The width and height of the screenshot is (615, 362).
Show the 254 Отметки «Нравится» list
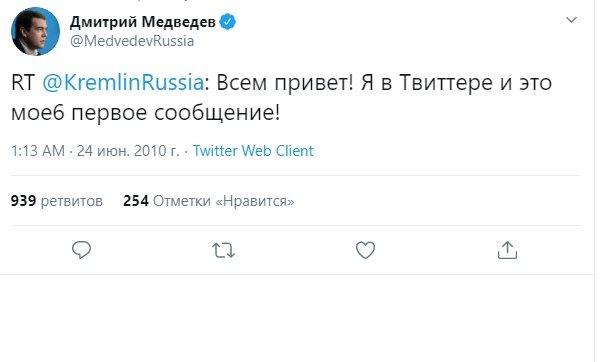[209, 201]
